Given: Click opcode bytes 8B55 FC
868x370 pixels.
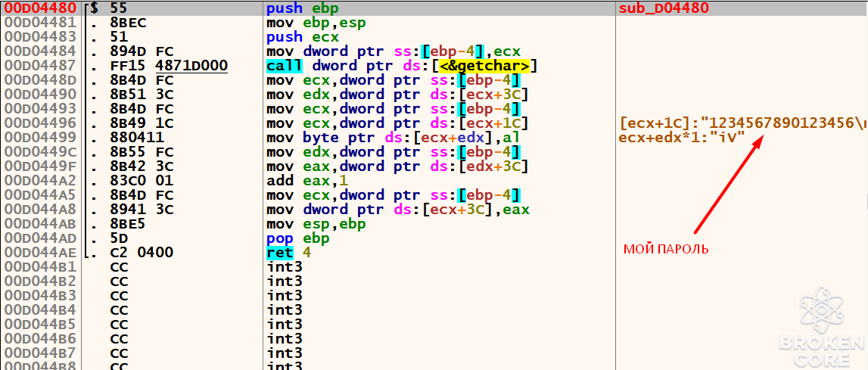Looking at the screenshot, I should (x=142, y=153).
